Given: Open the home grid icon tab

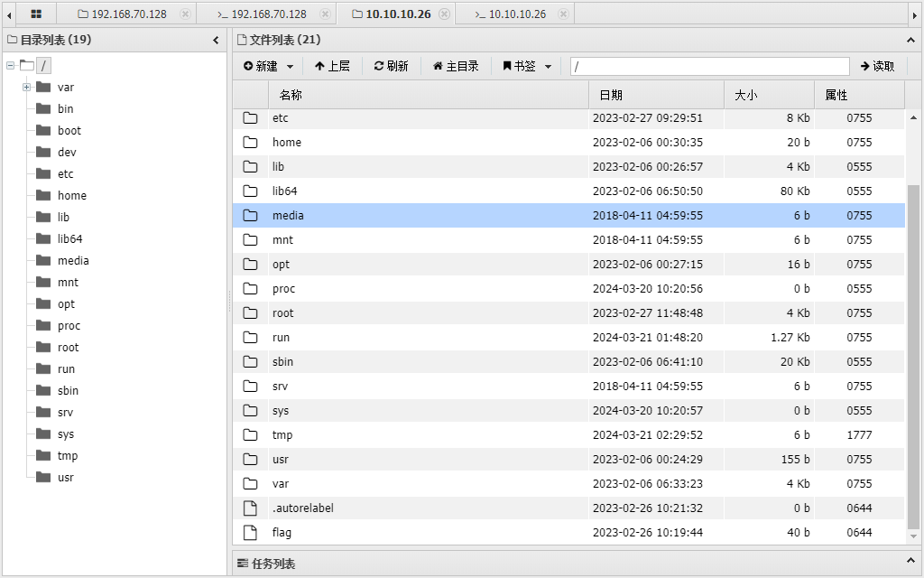Looking at the screenshot, I should pyautogui.click(x=36, y=14).
